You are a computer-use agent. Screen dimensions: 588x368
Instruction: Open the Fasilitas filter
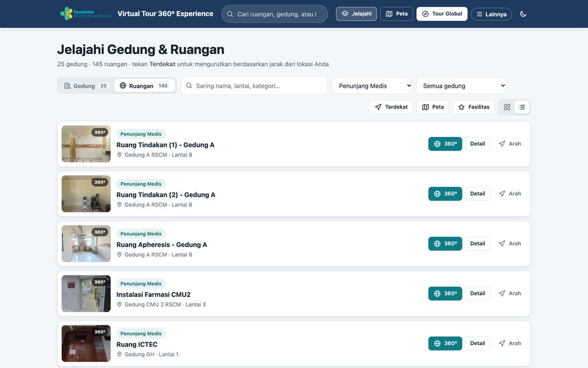click(474, 107)
